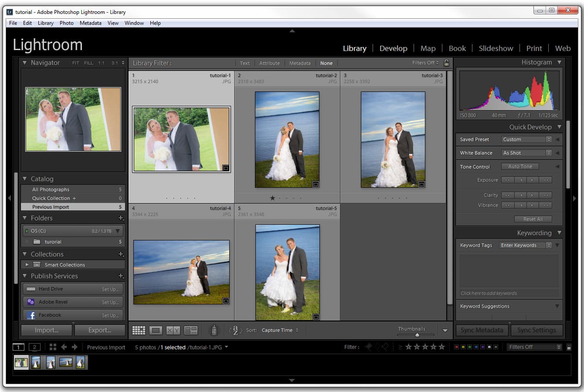Screen dimensions: 584x392
Task: Click the back navigation arrow above the filmstrip
Action: point(65,347)
